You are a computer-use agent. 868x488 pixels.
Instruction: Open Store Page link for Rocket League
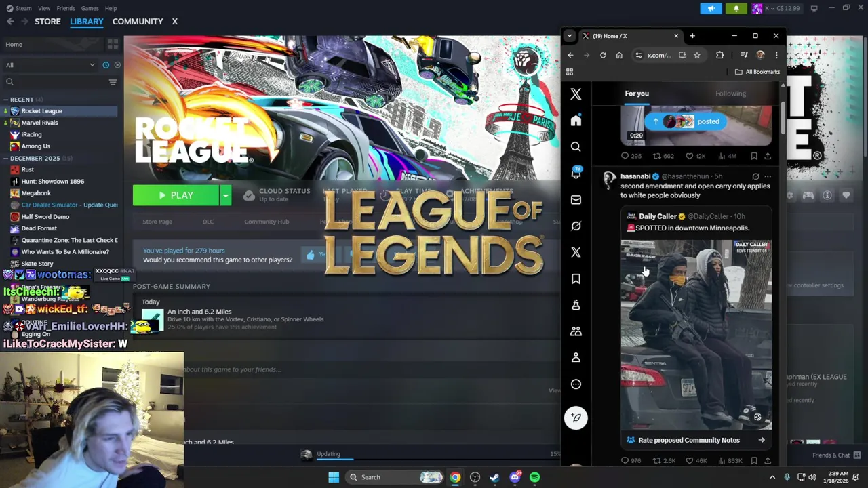157,222
